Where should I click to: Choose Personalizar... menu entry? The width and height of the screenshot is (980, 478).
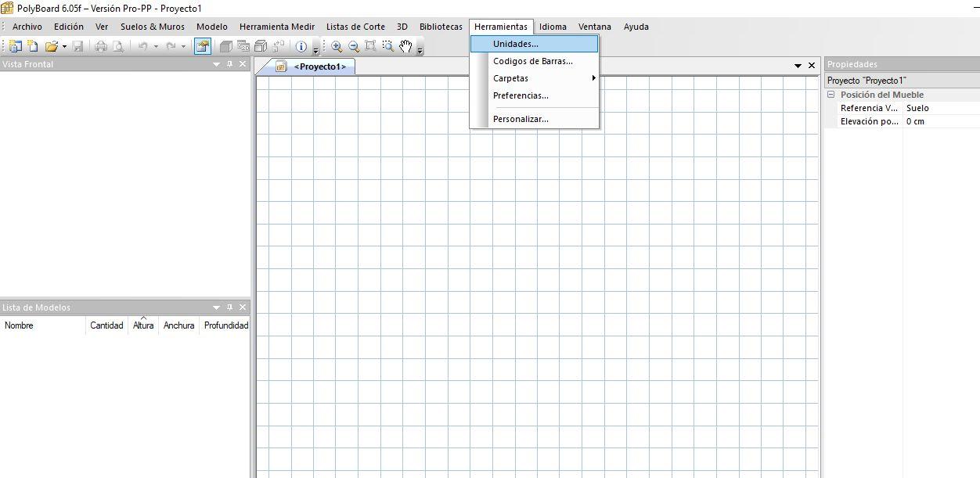coord(535,119)
